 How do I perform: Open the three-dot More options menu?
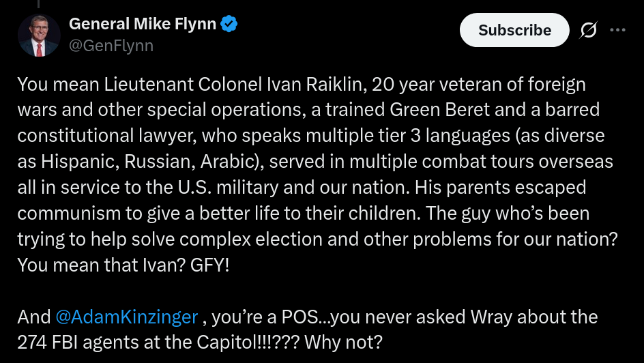[x=617, y=30]
